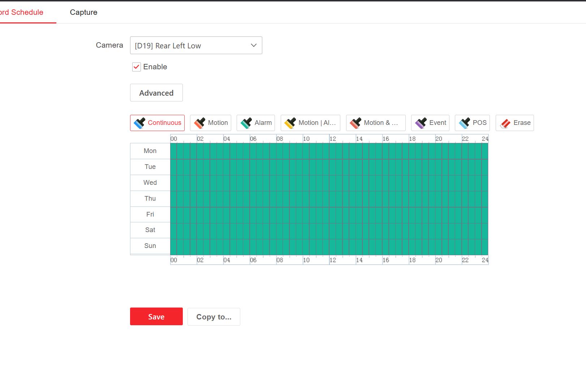
Task: Pick the Alarm recording brush
Action: (256, 123)
